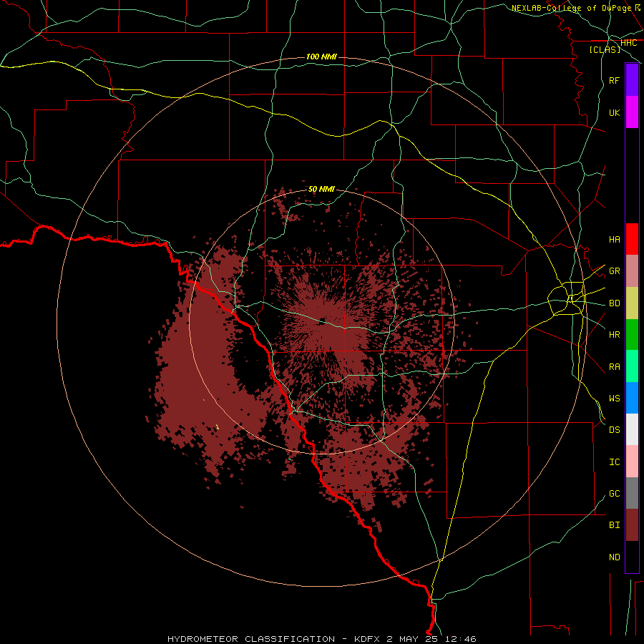The image size is (644, 644).
Task: Click the DS white legend swatch
Action: [632, 429]
